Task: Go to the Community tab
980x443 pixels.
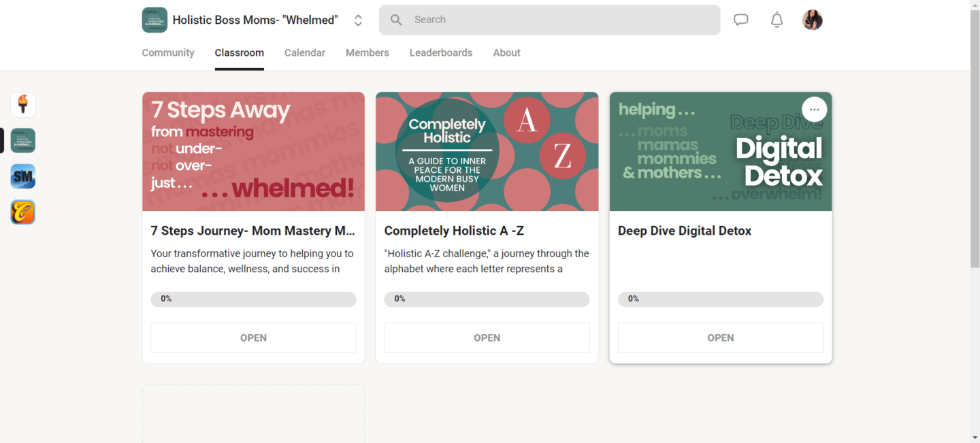Action: [168, 52]
